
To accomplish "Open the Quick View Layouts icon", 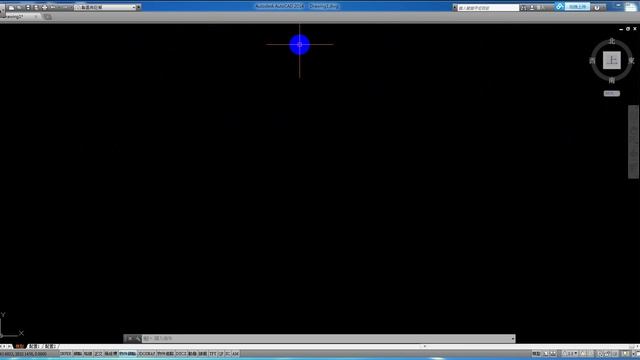I will [546, 353].
